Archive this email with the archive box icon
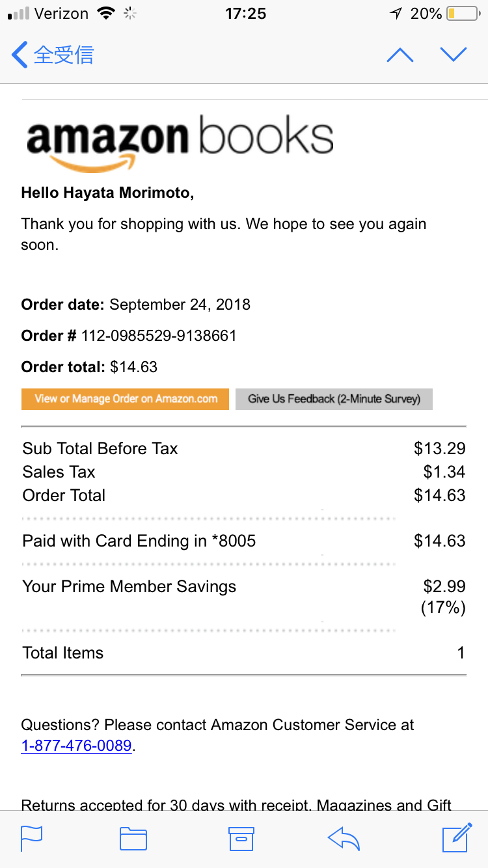488x868 pixels. (241, 838)
